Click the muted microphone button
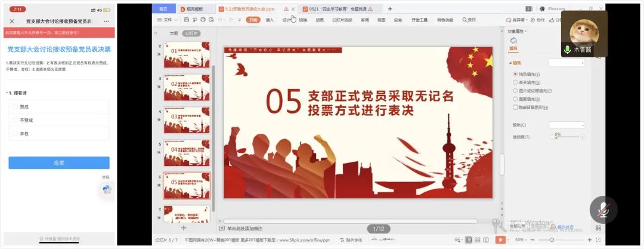 point(603,210)
